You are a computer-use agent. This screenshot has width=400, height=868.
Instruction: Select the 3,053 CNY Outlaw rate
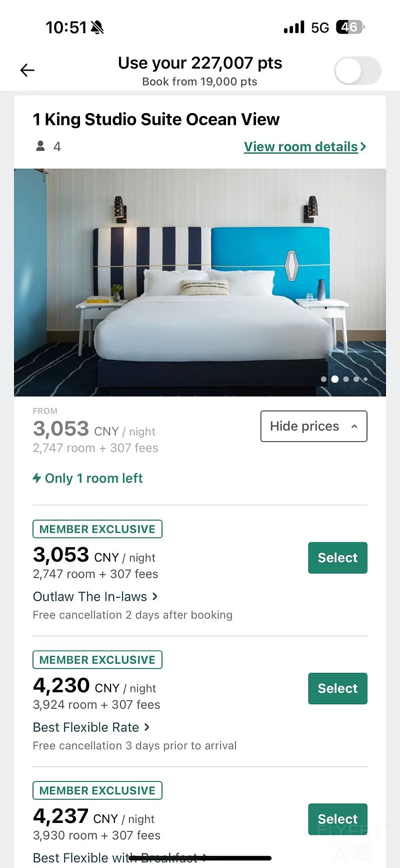tap(337, 558)
